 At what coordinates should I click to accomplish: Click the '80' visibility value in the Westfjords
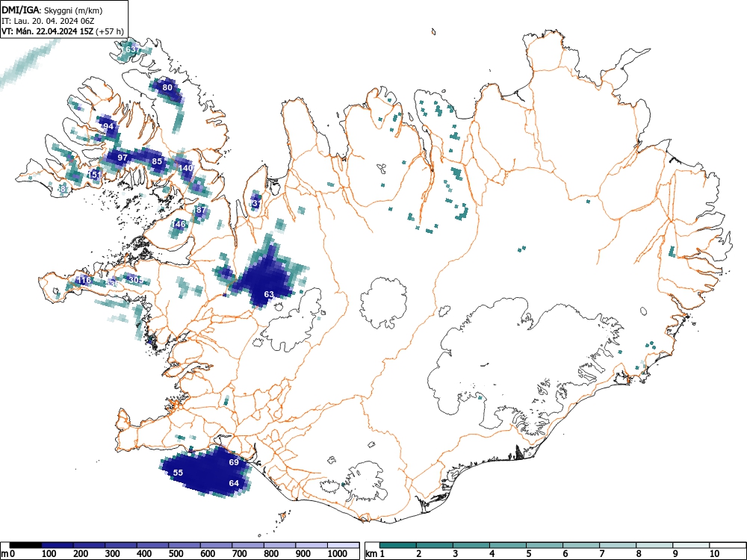167,87
